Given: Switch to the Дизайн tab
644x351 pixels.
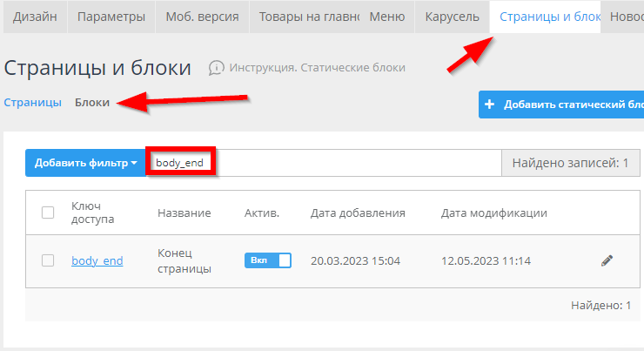Looking at the screenshot, I should (x=36, y=17).
